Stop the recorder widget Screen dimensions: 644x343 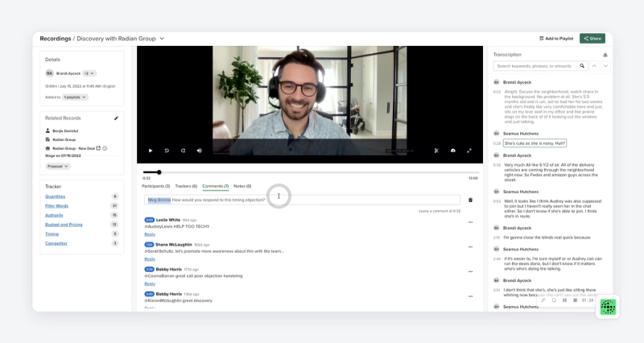point(575,300)
